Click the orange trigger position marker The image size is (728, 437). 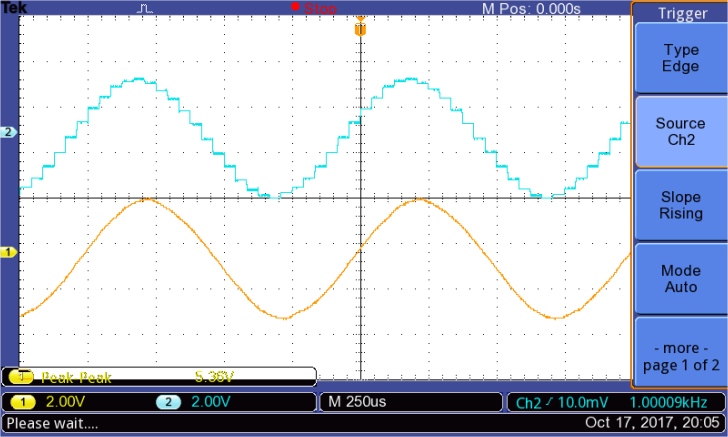pos(360,30)
